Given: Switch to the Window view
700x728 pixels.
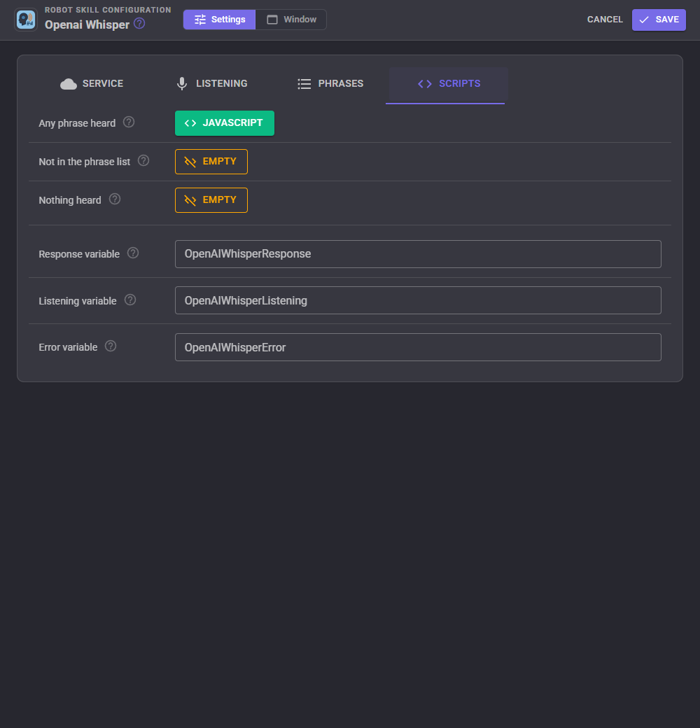Looking at the screenshot, I should click(291, 20).
